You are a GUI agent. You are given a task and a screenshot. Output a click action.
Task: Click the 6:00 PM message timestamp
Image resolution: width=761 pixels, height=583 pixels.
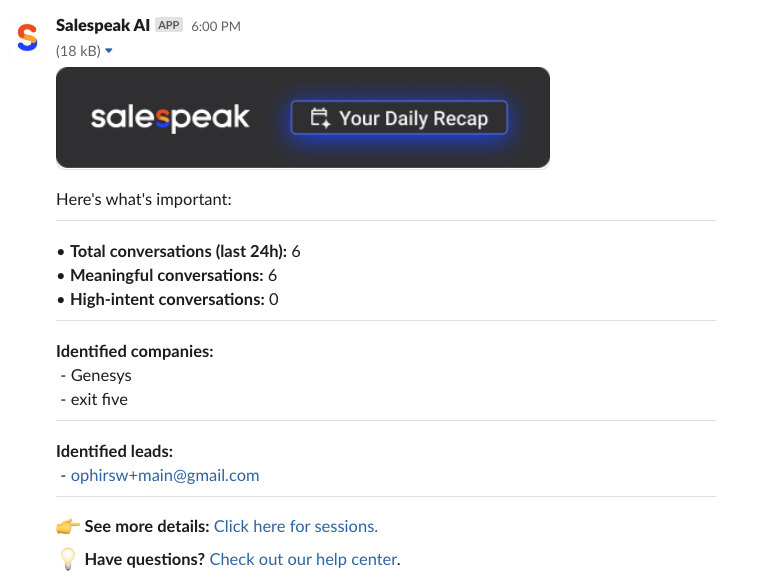coord(216,26)
